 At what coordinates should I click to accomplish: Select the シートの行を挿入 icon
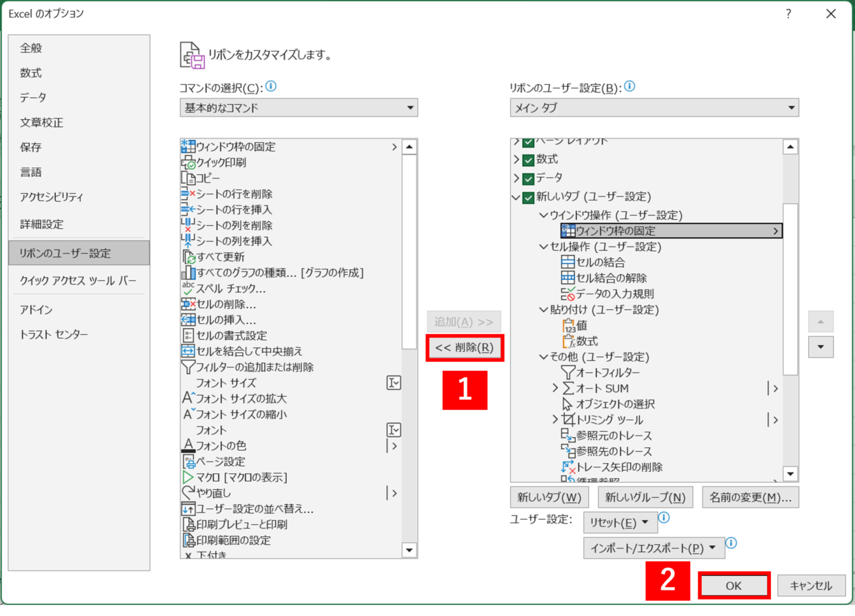188,210
